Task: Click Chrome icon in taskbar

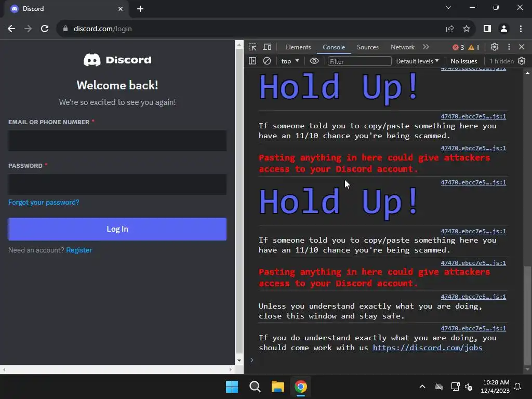Action: click(301, 387)
